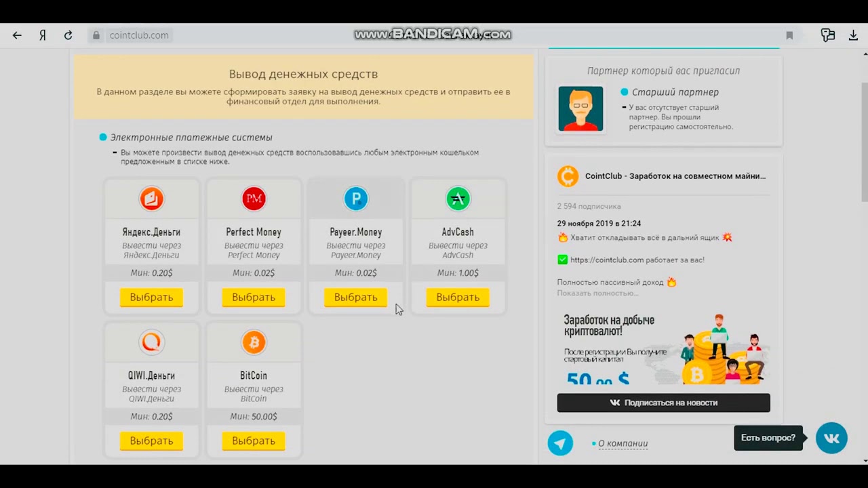Click the partner avatar picture

(580, 108)
